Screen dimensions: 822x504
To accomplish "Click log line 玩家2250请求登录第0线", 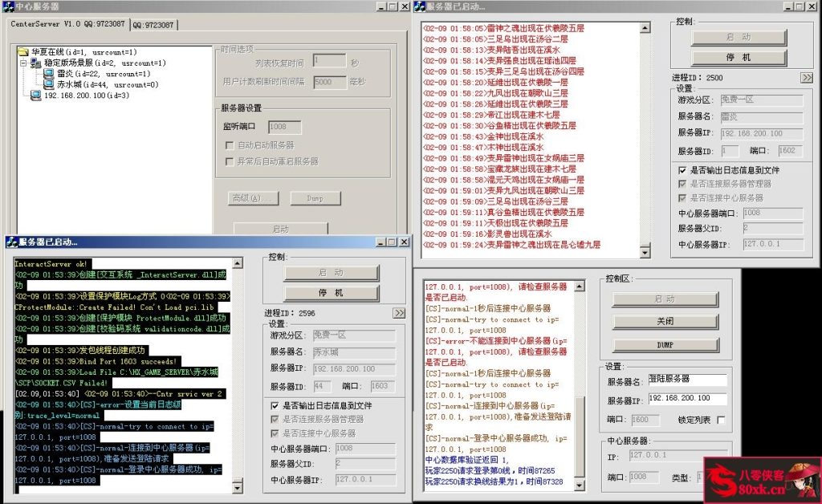I will point(490,470).
